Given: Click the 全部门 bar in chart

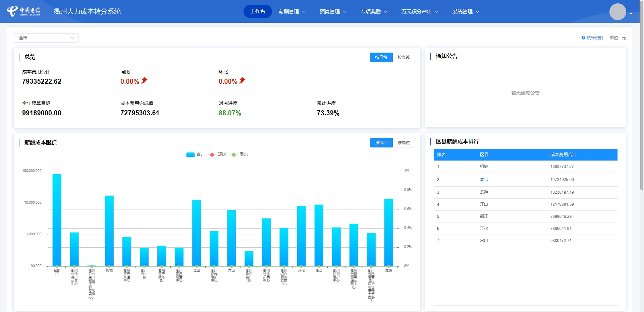Looking at the screenshot, I should 57,220.
